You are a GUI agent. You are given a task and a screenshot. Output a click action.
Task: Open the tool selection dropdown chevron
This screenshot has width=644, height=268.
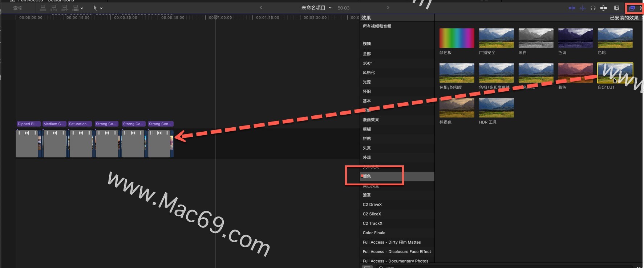(x=101, y=8)
